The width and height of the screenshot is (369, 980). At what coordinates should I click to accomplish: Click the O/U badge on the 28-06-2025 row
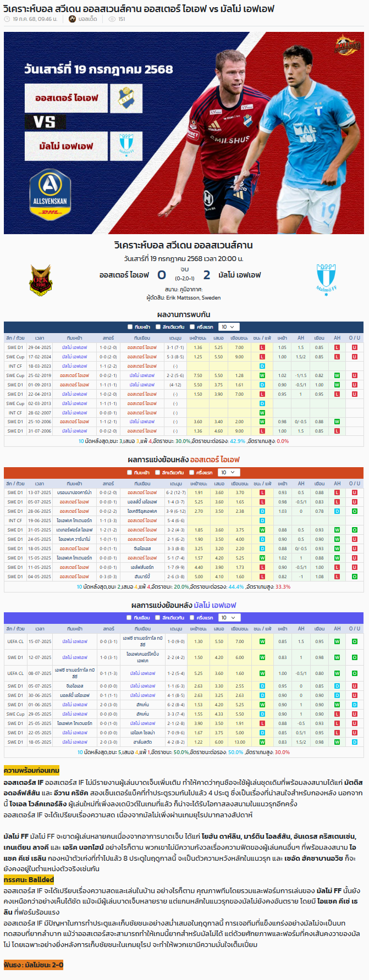tap(355, 511)
